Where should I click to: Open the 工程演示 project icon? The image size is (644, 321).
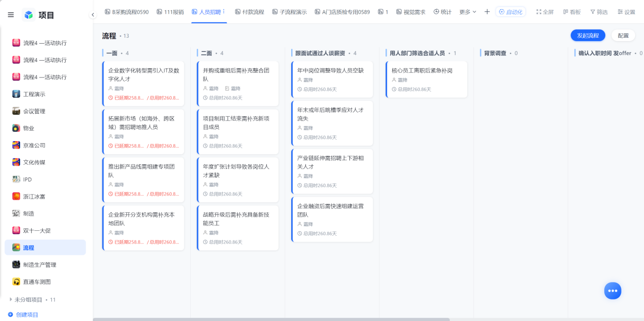tap(16, 94)
